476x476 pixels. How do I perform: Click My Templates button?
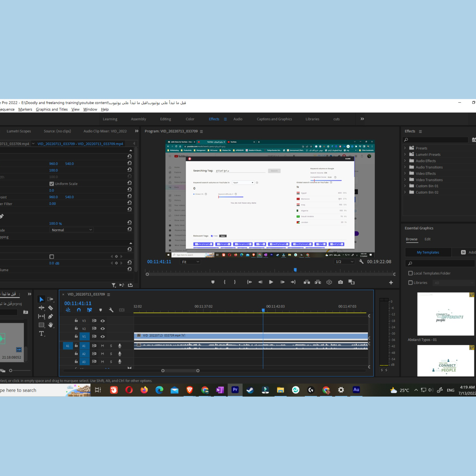(428, 252)
